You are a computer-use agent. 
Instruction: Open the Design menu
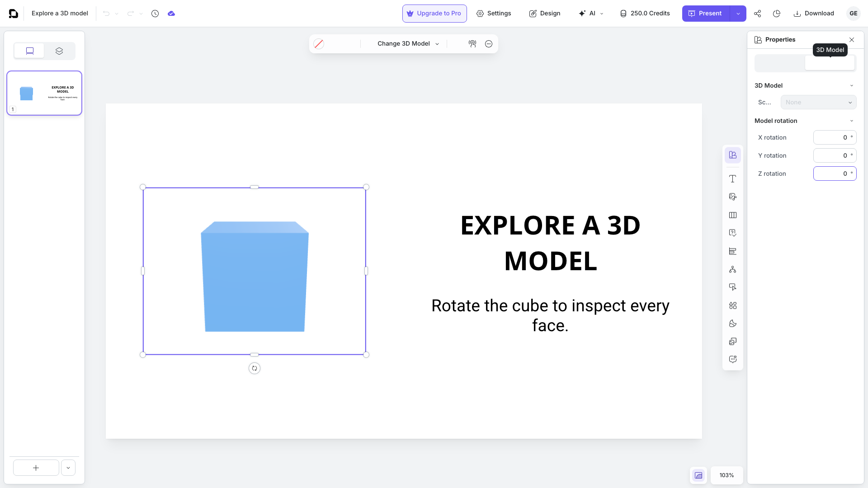click(545, 14)
